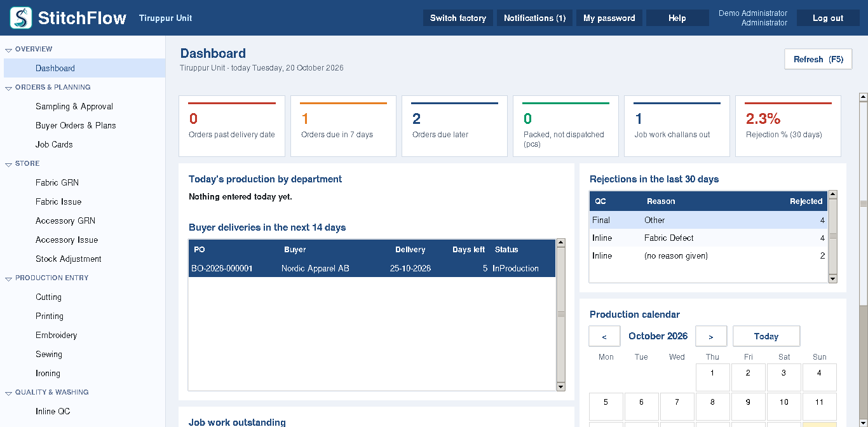This screenshot has height=427, width=868.
Task: Select calendar day 7
Action: pos(677,406)
